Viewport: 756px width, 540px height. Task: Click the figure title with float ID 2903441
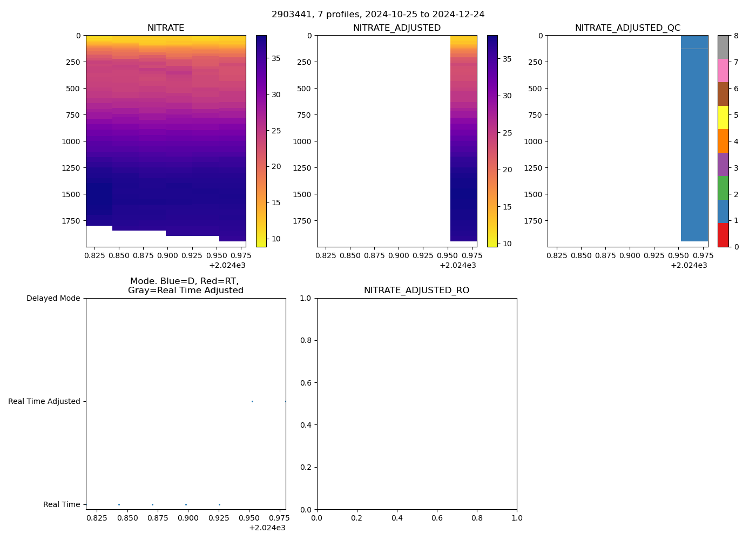coord(378,15)
